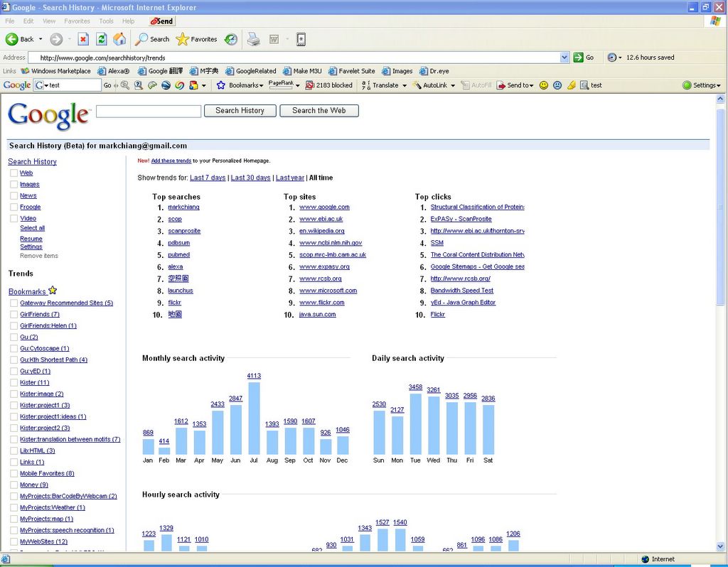
Task: Check the Web search history checkbox
Action: [x=14, y=173]
